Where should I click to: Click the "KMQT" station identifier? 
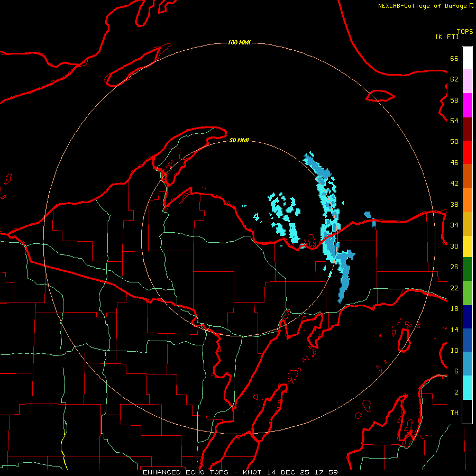(252, 472)
